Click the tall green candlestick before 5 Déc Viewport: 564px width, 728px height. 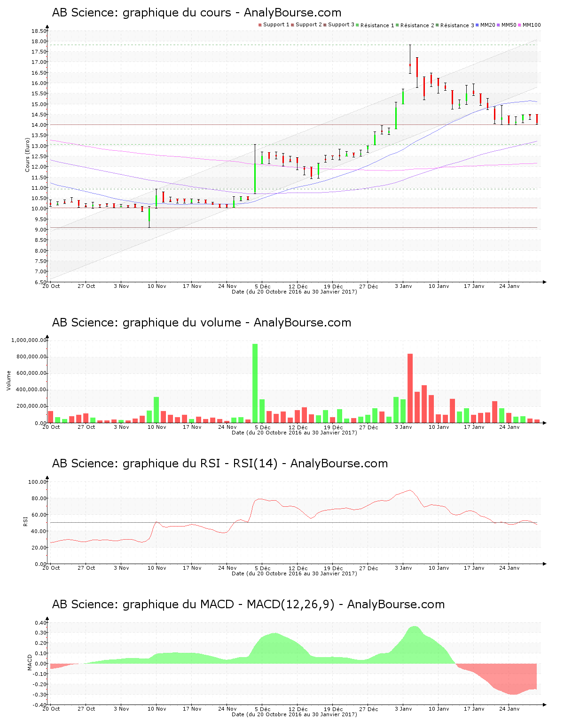click(x=255, y=169)
